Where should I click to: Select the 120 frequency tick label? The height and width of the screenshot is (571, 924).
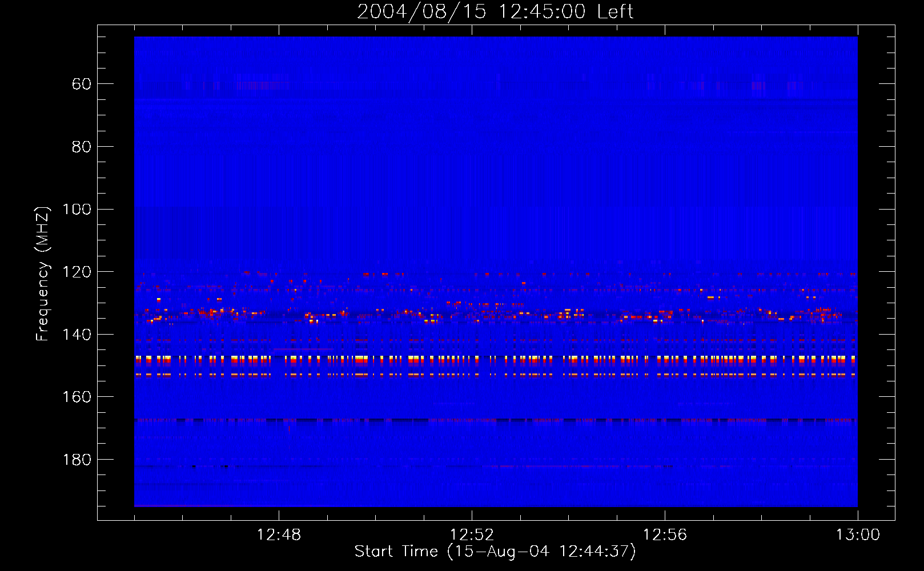pos(77,272)
